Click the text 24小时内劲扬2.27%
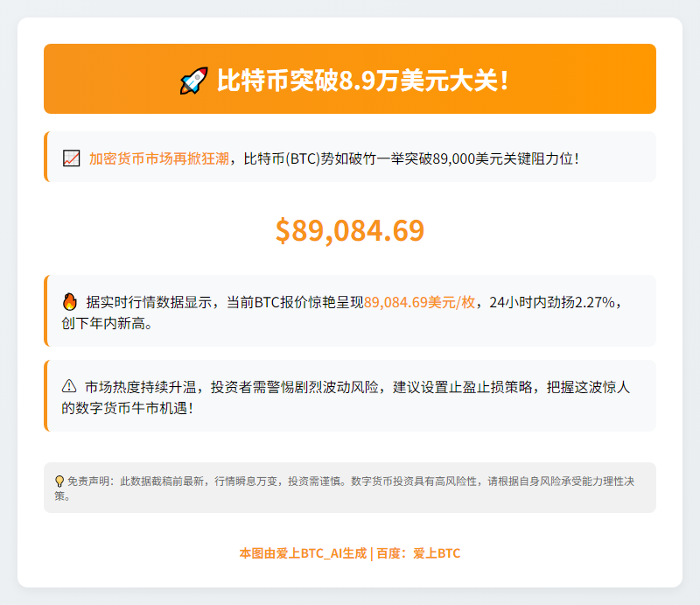Screen dimensions: 700x605 552,303
